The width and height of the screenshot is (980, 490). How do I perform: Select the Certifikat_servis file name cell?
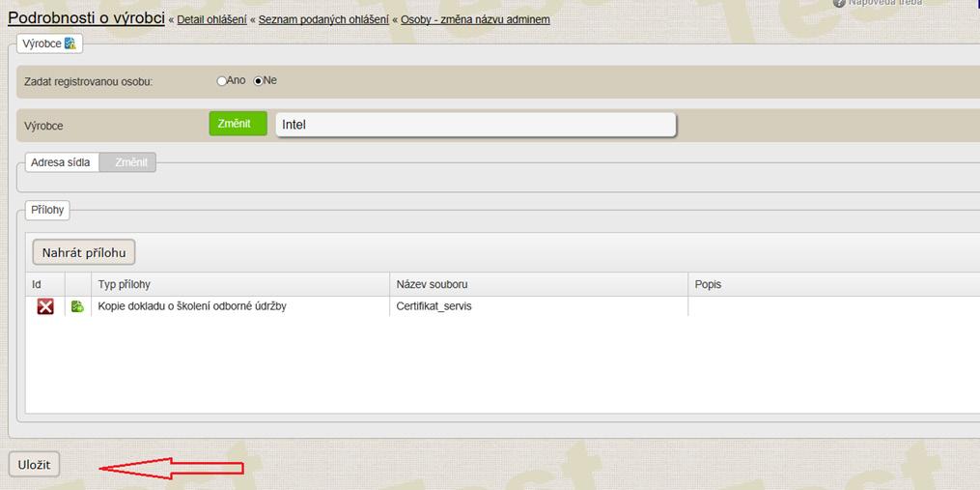(540, 306)
